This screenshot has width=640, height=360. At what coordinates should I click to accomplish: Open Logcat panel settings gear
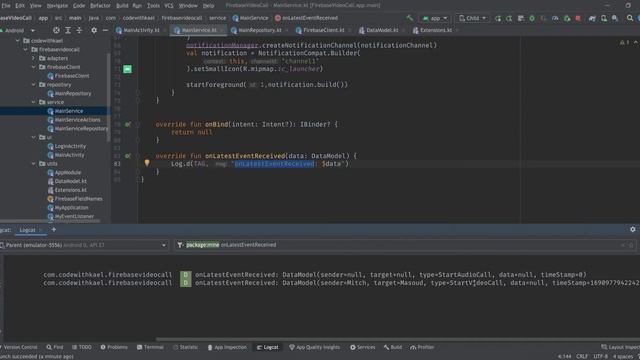point(633,229)
